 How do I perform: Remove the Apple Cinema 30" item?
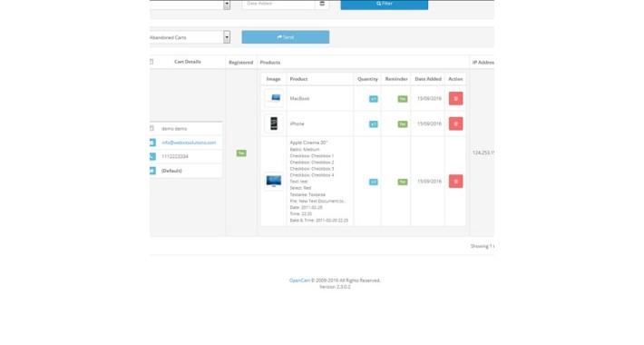pyautogui.click(x=455, y=182)
